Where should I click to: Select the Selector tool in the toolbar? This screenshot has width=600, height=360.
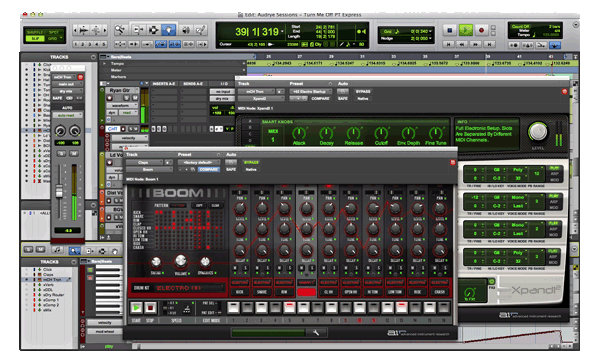click(153, 29)
